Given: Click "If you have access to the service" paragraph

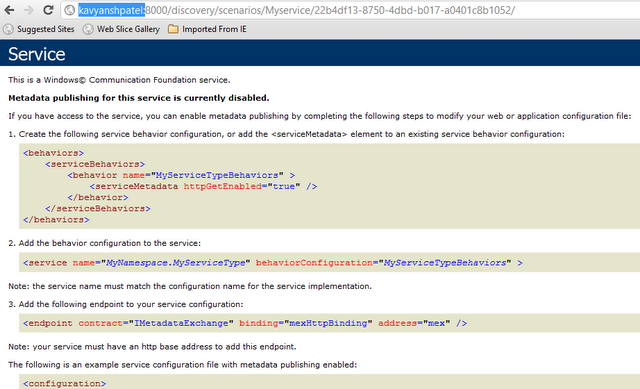Looking at the screenshot, I should pos(320,116).
